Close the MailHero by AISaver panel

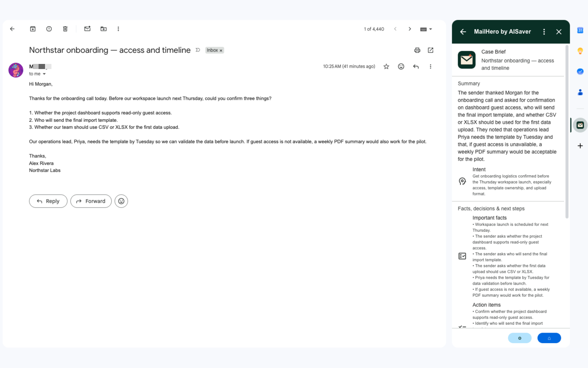tap(559, 32)
